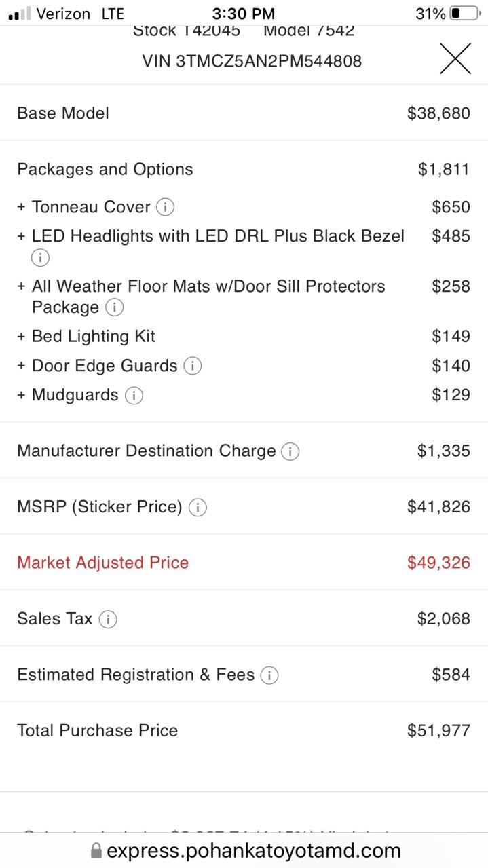Tap the Total Purchase Price row

244,730
